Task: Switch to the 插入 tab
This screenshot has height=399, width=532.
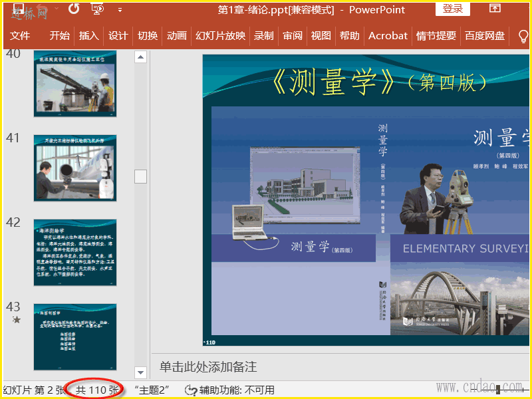Action: coord(88,36)
